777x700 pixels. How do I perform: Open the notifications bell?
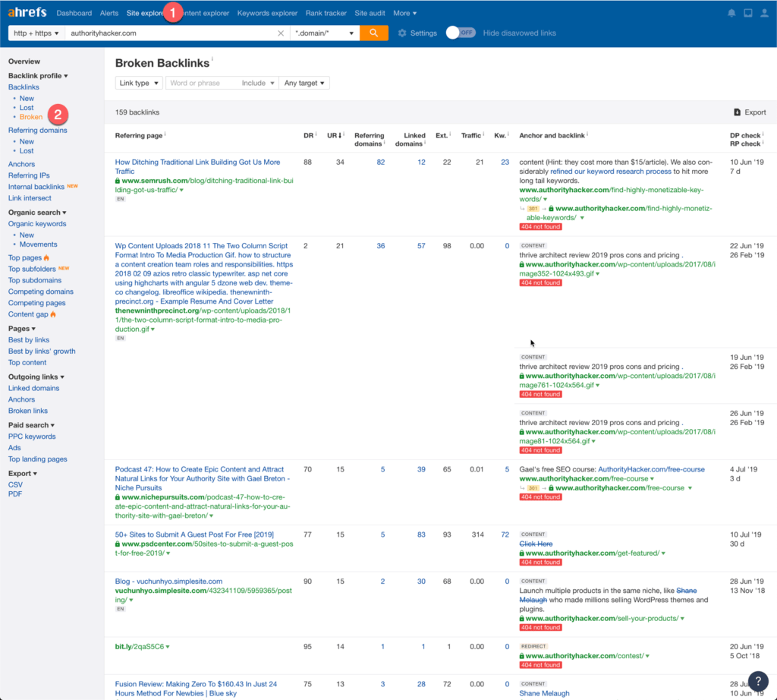tap(731, 13)
